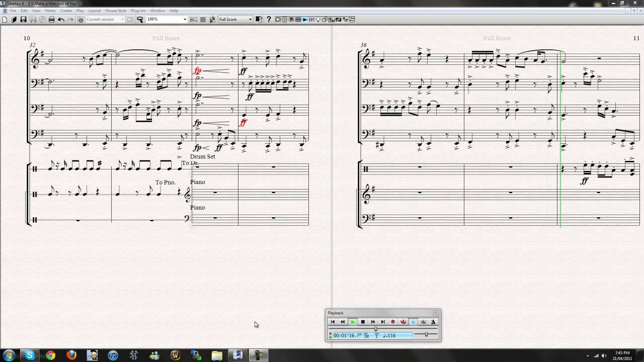Click Rewind in Playback panel
This screenshot has width=644, height=362.
tap(343, 322)
